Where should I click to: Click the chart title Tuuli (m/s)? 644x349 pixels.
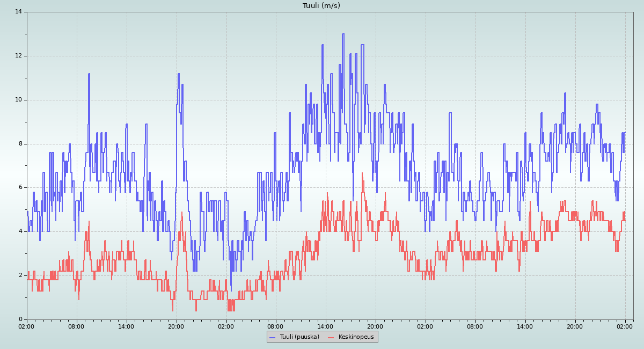pyautogui.click(x=321, y=6)
